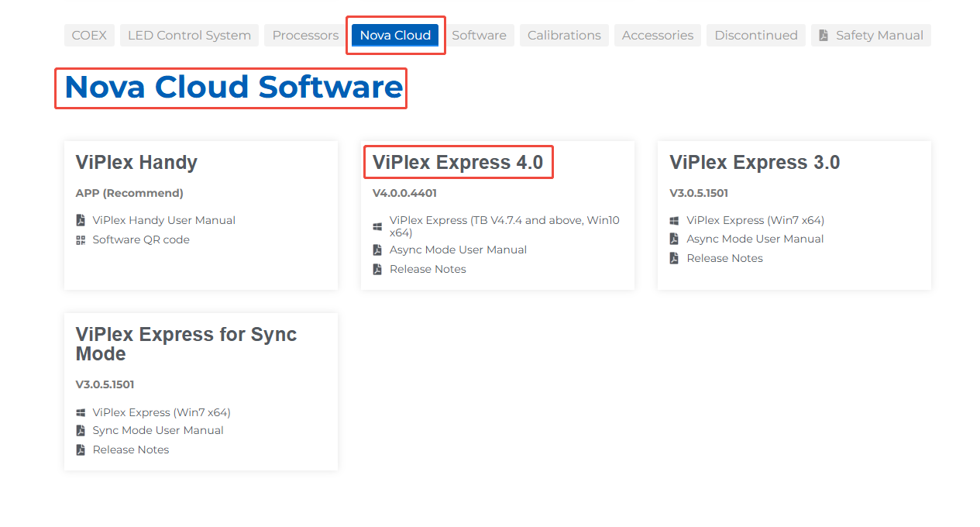Click the ViPlex Express 3.0 title

click(755, 162)
